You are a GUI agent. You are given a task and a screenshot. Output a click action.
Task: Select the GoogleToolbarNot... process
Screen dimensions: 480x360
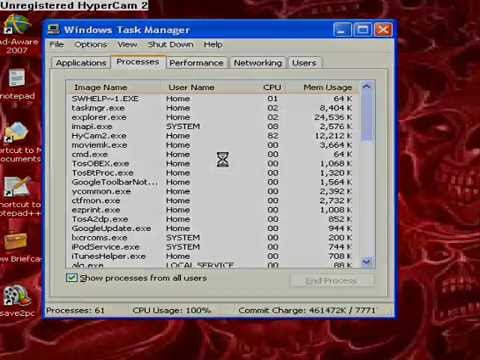pyautogui.click(x=212, y=182)
